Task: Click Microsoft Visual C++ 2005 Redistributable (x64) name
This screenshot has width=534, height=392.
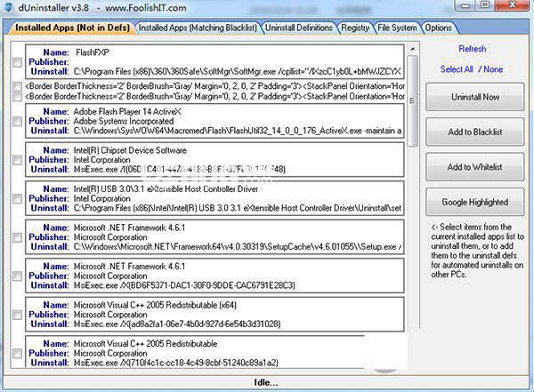Action: tap(155, 305)
